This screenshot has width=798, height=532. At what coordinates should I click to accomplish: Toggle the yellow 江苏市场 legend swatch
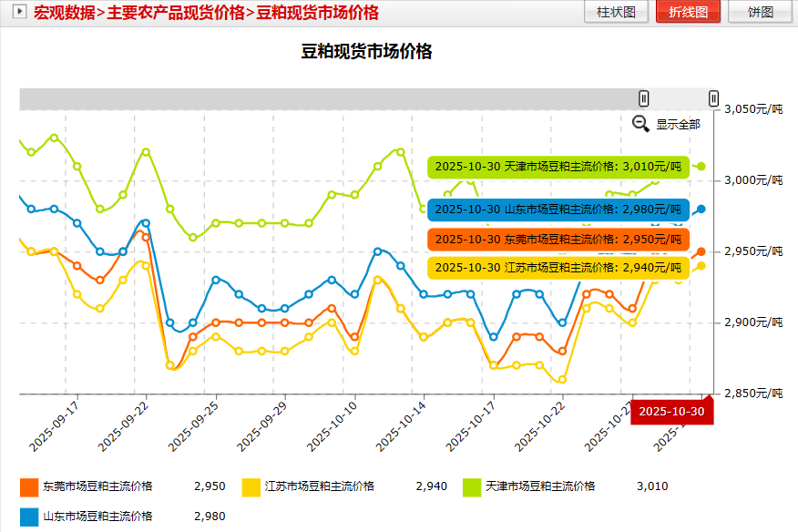pos(251,487)
